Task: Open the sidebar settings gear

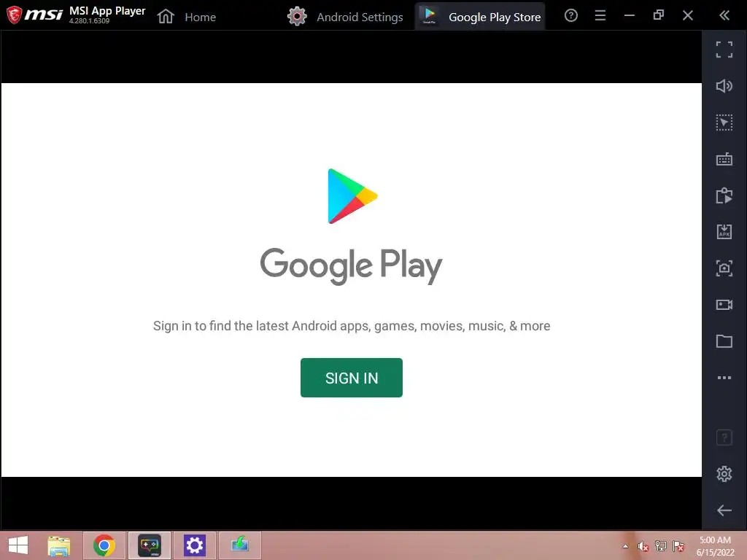Action: (724, 474)
